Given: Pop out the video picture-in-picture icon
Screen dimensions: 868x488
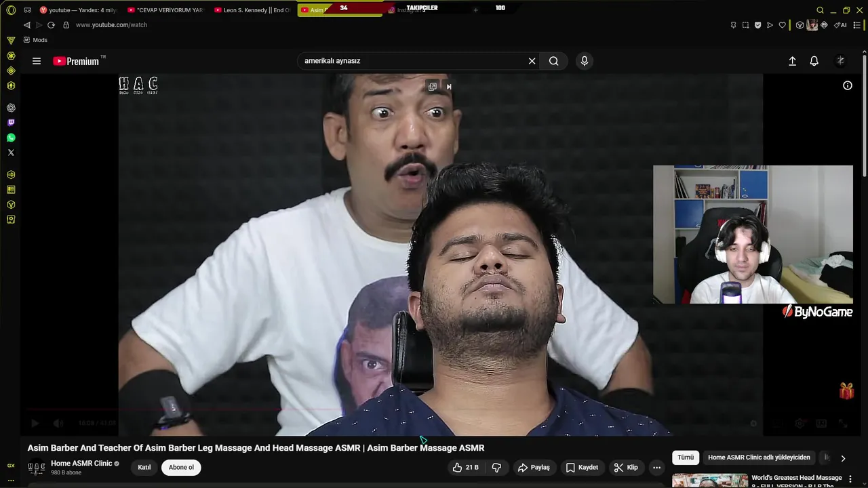Looking at the screenshot, I should click(x=432, y=87).
